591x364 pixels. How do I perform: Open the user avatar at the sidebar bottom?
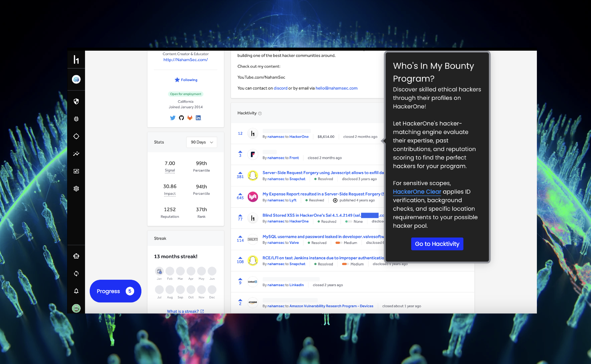[x=76, y=308]
